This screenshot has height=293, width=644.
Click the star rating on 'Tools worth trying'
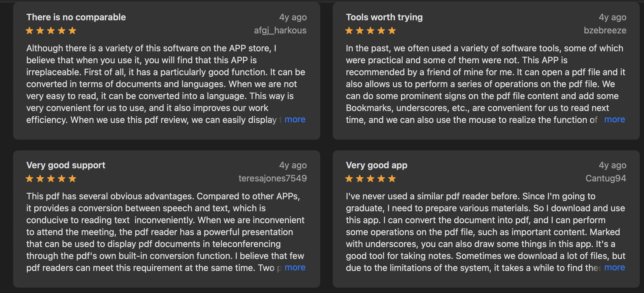coord(371,30)
